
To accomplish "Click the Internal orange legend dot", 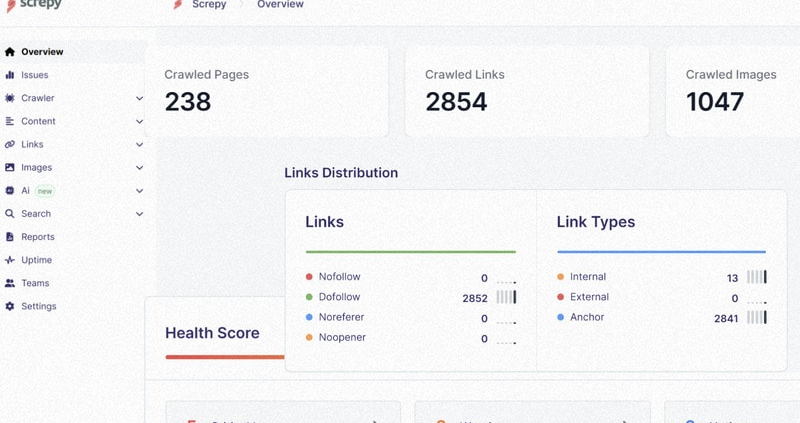I will tap(560, 277).
